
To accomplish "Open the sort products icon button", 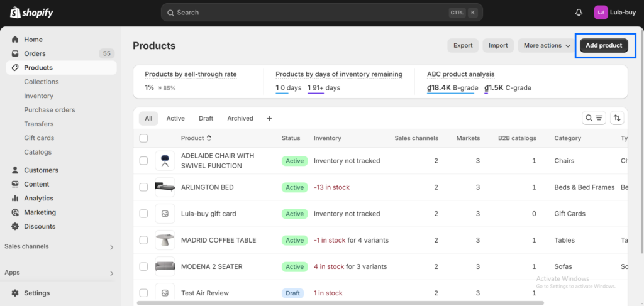I will [617, 118].
